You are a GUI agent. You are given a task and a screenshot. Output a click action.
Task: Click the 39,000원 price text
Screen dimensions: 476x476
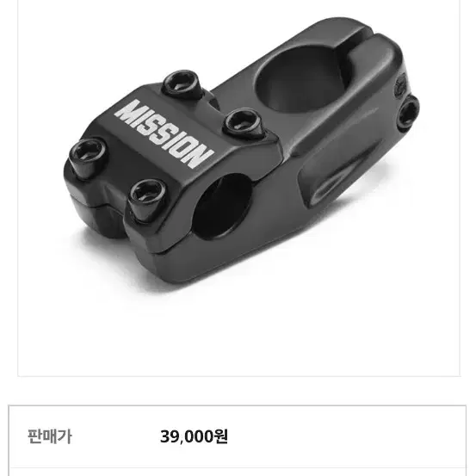pos(194,436)
